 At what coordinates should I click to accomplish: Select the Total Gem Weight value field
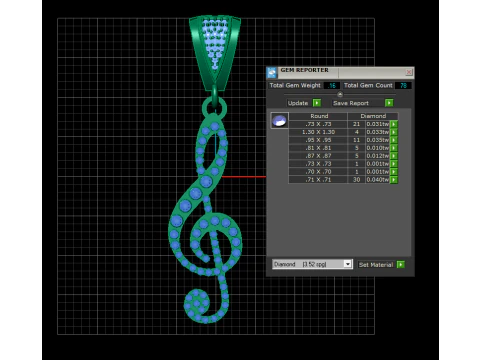[332, 85]
